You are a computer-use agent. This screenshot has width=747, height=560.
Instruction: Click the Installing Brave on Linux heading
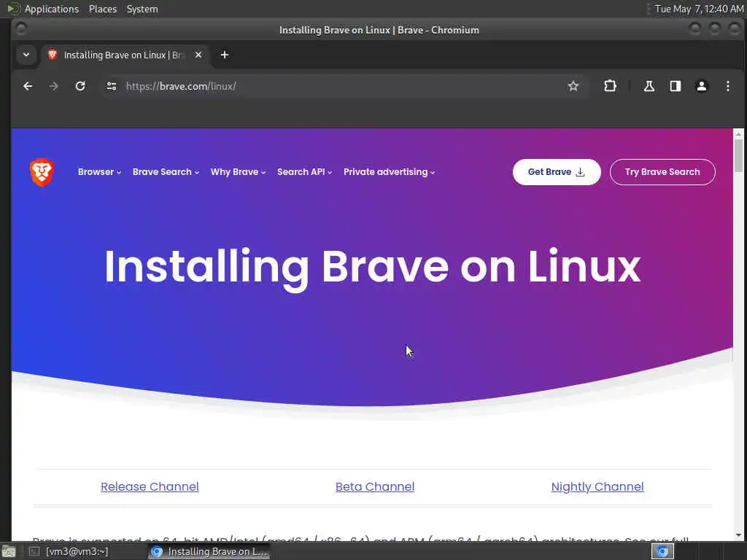pyautogui.click(x=373, y=267)
